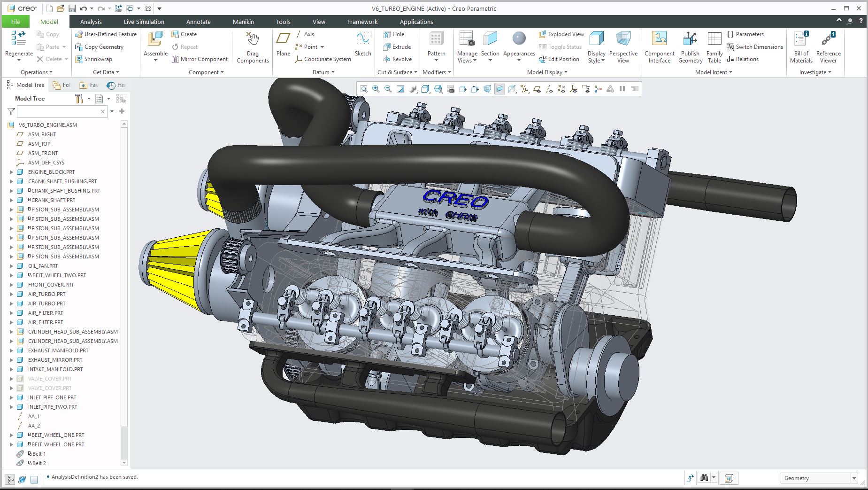Open a file from quick access toolbar
Screen dimensions: 868x490
tap(61, 8)
